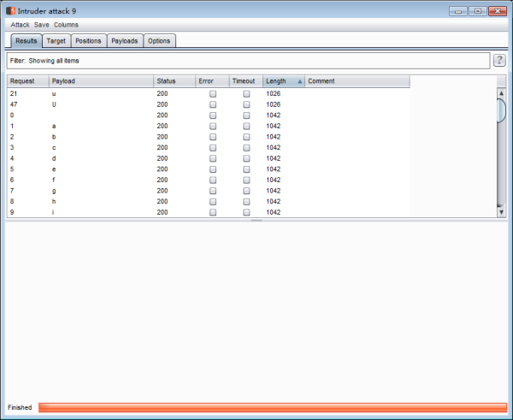Click the scrollbar down arrow in results table
This screenshot has width=513, height=420.
[x=502, y=210]
